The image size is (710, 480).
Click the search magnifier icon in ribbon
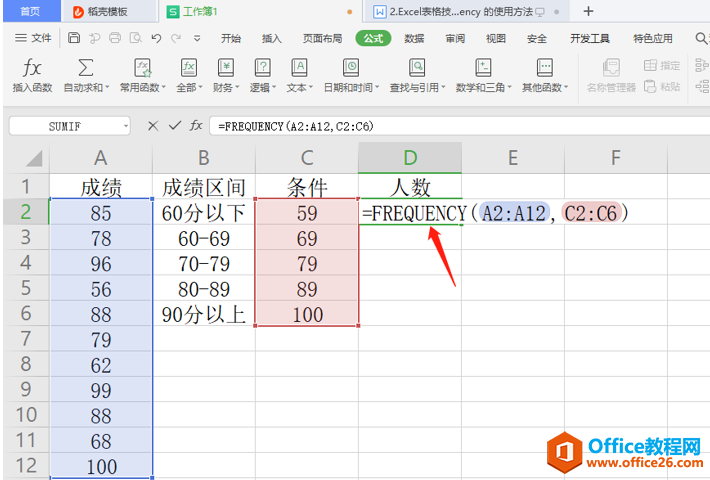[x=701, y=38]
